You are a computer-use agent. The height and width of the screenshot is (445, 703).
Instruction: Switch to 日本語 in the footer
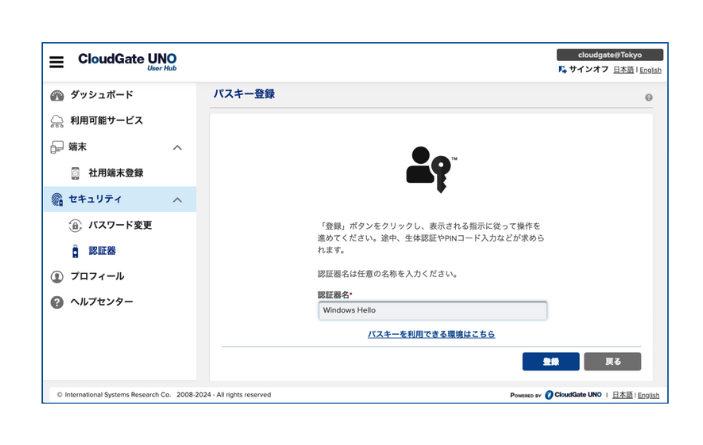coord(622,395)
